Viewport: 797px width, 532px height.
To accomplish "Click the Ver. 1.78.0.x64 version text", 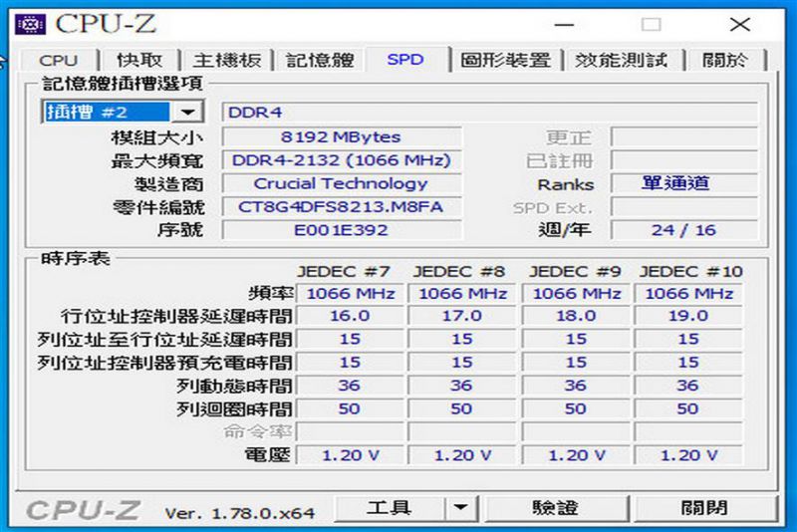I will coord(239,513).
